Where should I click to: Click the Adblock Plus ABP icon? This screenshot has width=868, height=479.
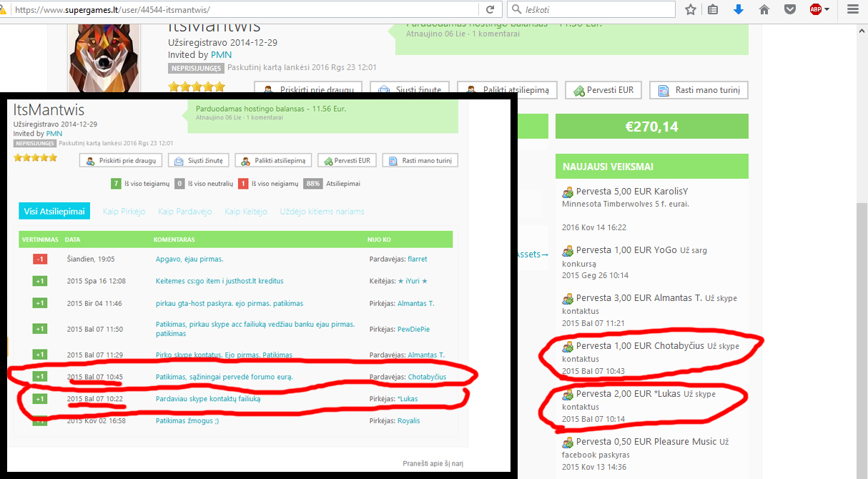pos(816,10)
